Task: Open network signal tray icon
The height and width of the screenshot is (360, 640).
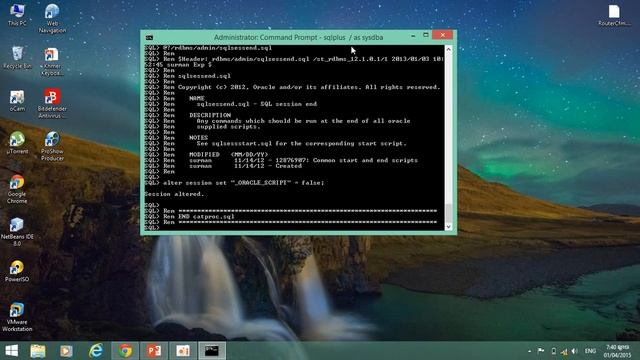Action: 564,351
